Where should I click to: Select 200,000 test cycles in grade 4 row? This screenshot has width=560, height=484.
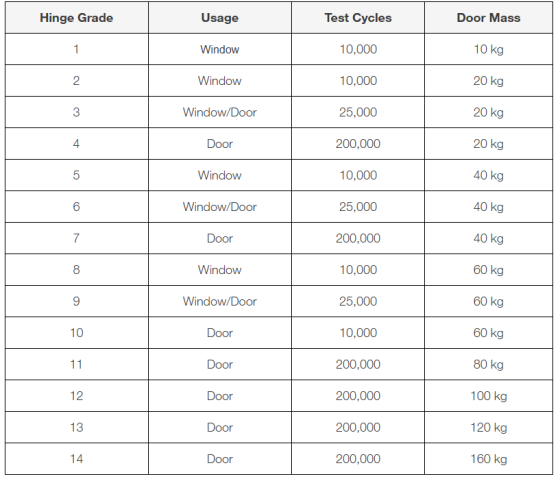click(x=358, y=144)
